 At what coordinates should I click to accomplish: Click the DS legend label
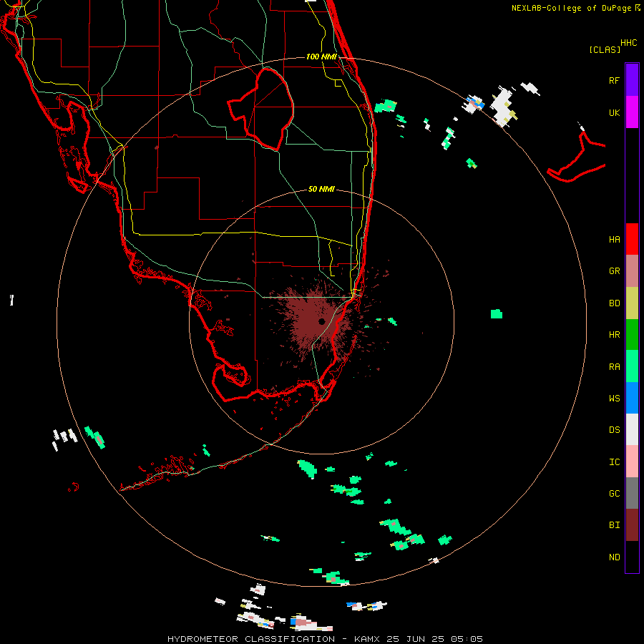614,430
